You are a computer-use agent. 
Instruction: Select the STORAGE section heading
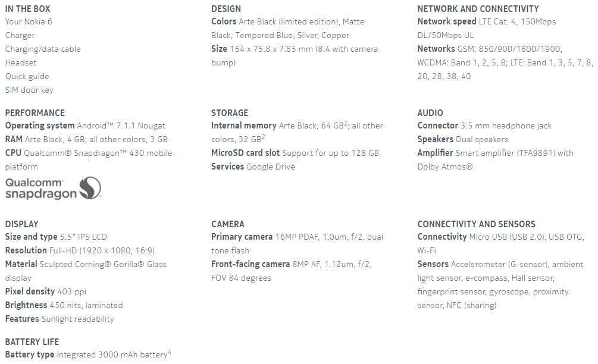[x=230, y=112]
